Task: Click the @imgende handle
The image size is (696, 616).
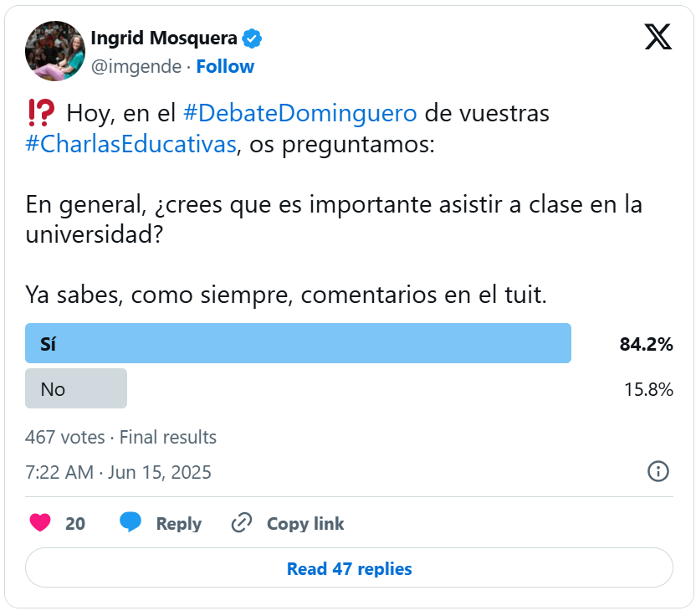Action: click(135, 66)
